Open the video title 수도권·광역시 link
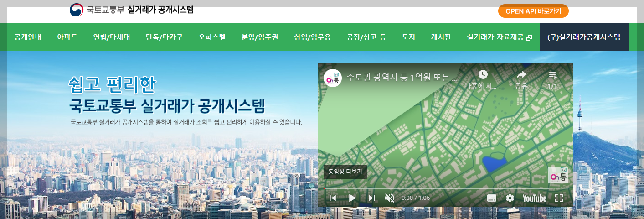The height and width of the screenshot is (219, 644). [x=402, y=77]
